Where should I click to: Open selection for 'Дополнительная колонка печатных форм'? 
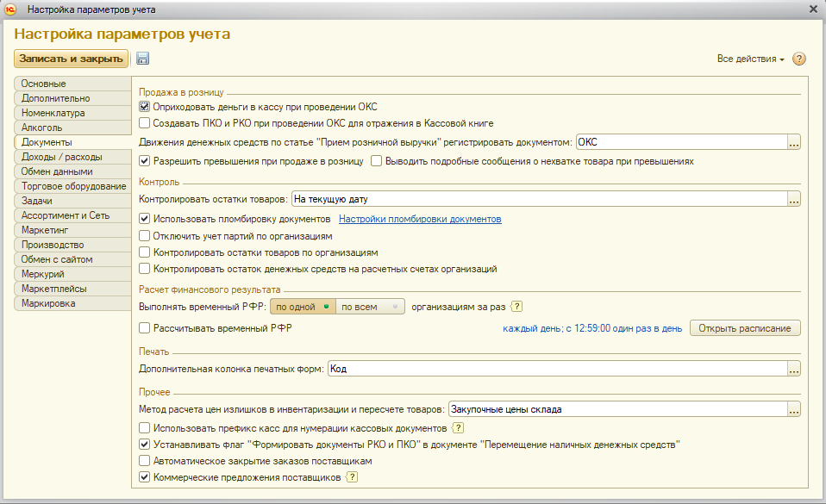pos(794,369)
